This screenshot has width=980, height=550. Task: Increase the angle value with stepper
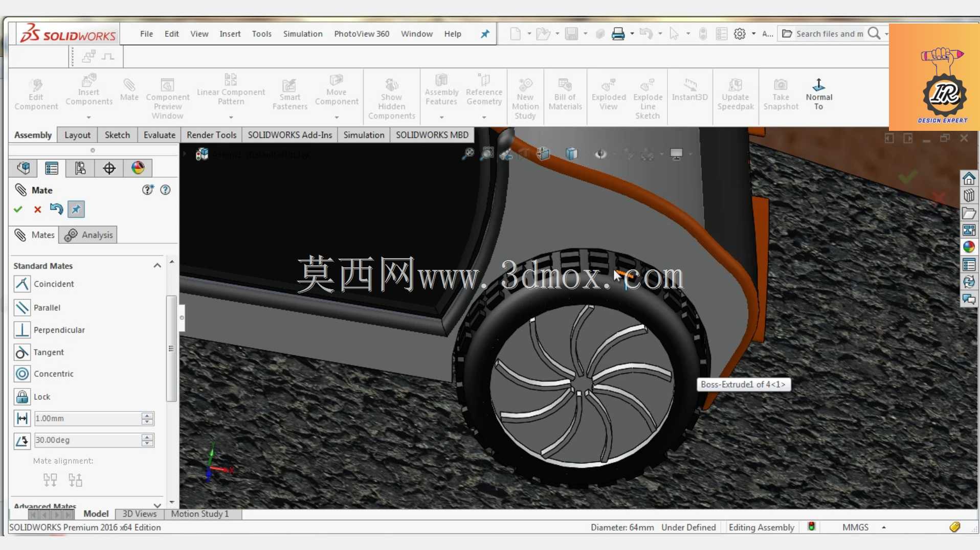click(x=147, y=437)
